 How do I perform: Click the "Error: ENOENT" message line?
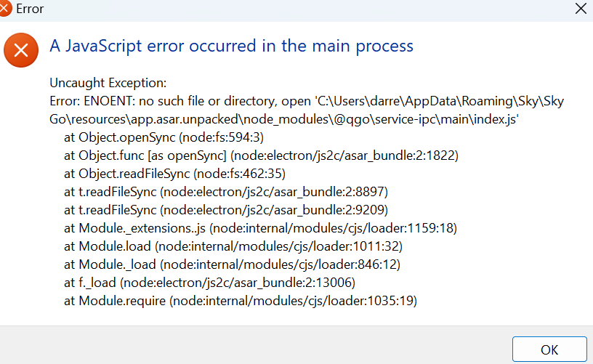coord(307,101)
